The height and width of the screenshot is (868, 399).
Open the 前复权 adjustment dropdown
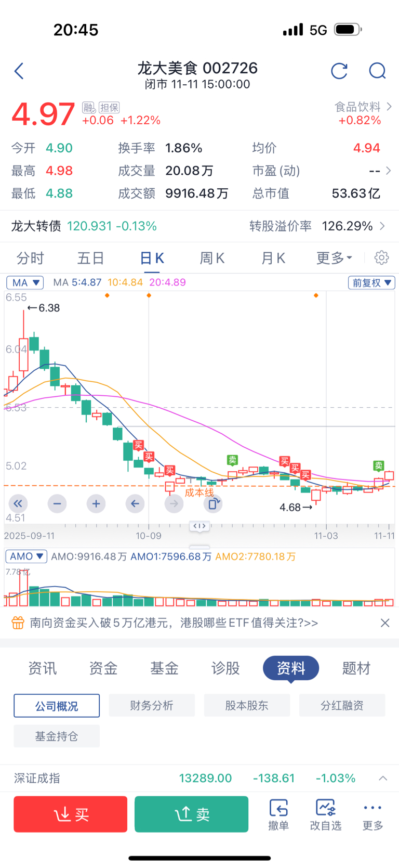point(371,282)
